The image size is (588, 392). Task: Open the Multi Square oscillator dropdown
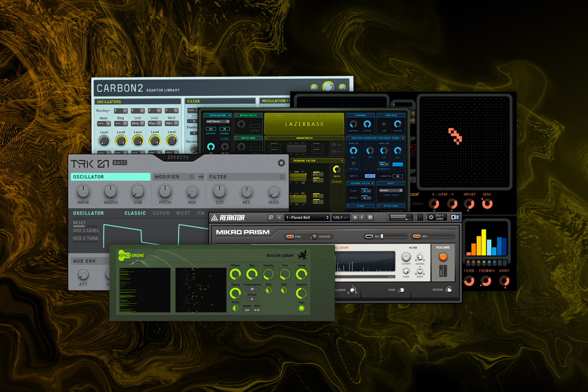click(x=218, y=122)
